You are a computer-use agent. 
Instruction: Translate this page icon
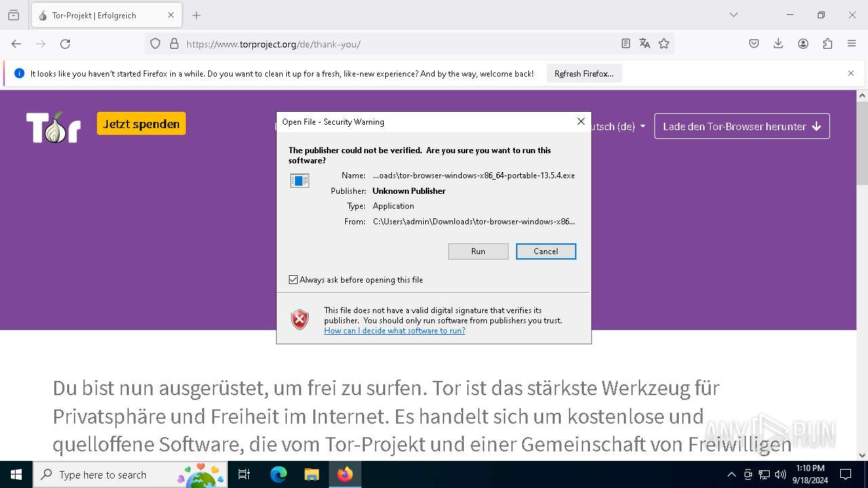(645, 44)
